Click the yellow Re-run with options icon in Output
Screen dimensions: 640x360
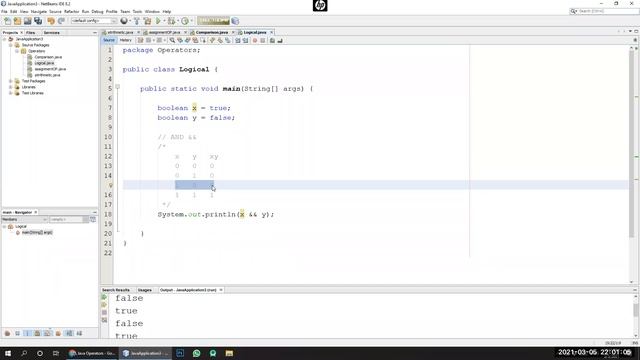[104, 305]
